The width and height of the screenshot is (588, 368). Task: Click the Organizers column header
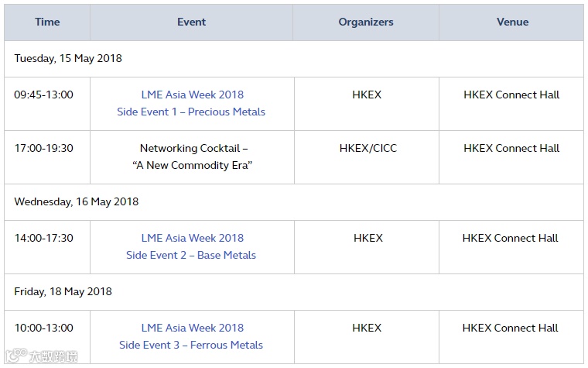coord(366,22)
